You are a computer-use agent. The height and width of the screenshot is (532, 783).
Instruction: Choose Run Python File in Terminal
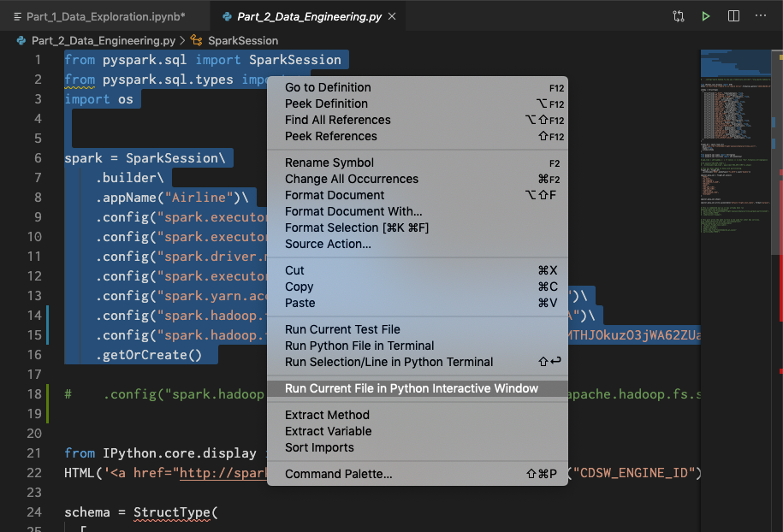pos(418,346)
